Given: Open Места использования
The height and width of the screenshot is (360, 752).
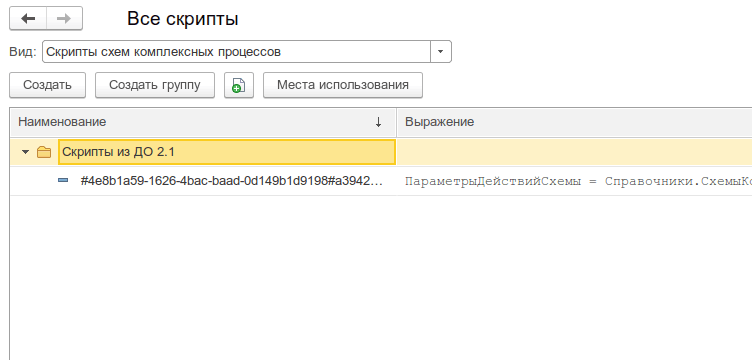Looking at the screenshot, I should [x=343, y=85].
